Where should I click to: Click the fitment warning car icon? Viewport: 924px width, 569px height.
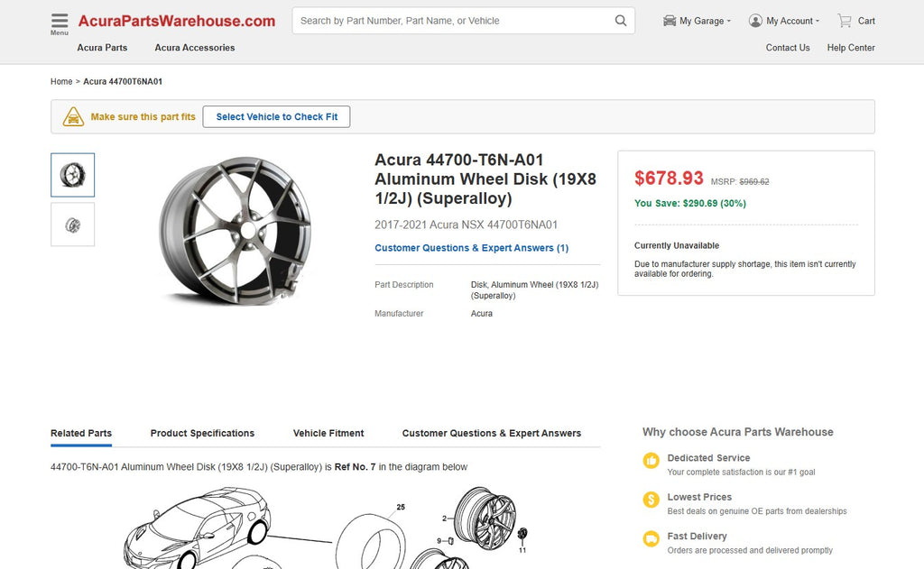[x=74, y=117]
